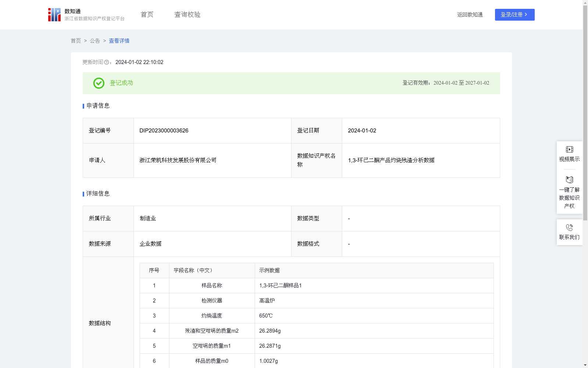Screen dimensions: 588x368
Task: Click the 字段名称（中文） column header
Action: [x=212, y=270]
